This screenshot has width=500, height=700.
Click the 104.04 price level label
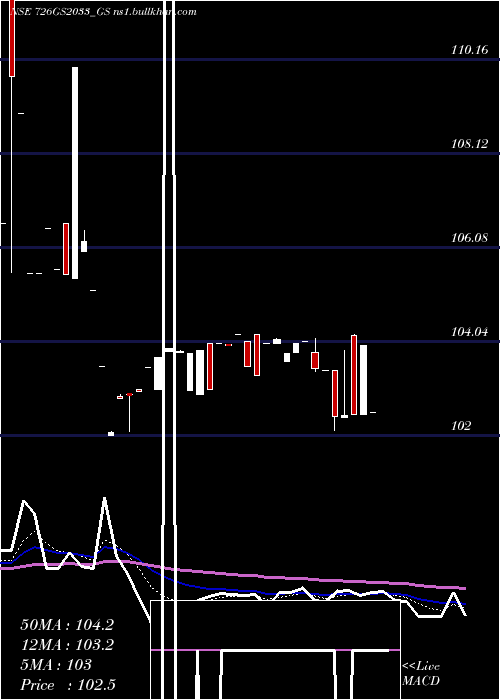point(470,332)
